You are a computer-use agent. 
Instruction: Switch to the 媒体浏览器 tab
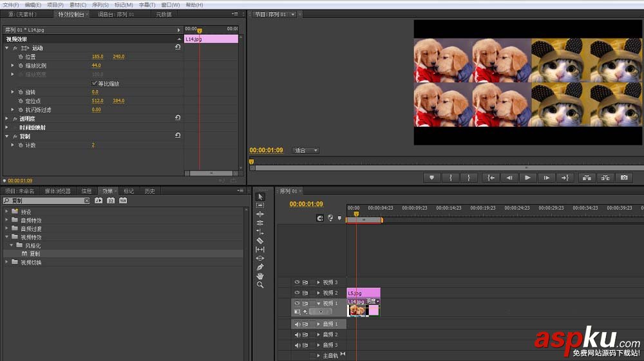click(58, 191)
